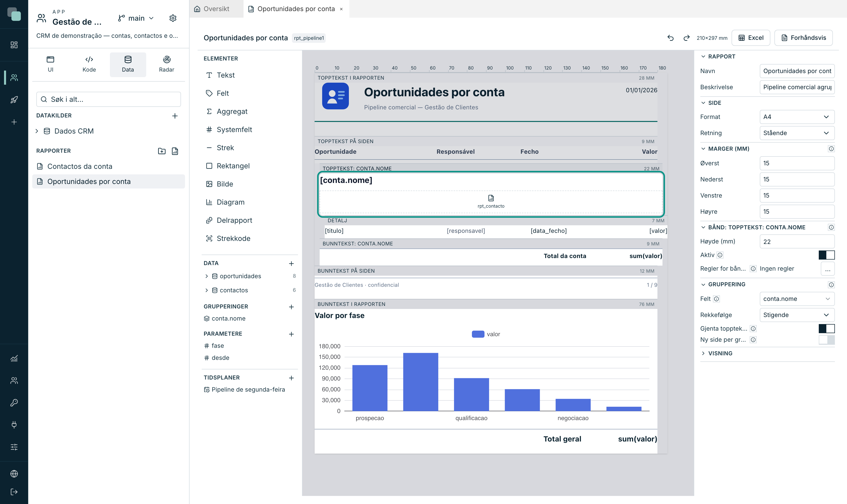Open app settings gear icon
This screenshot has height=504, width=847.
coord(173,18)
